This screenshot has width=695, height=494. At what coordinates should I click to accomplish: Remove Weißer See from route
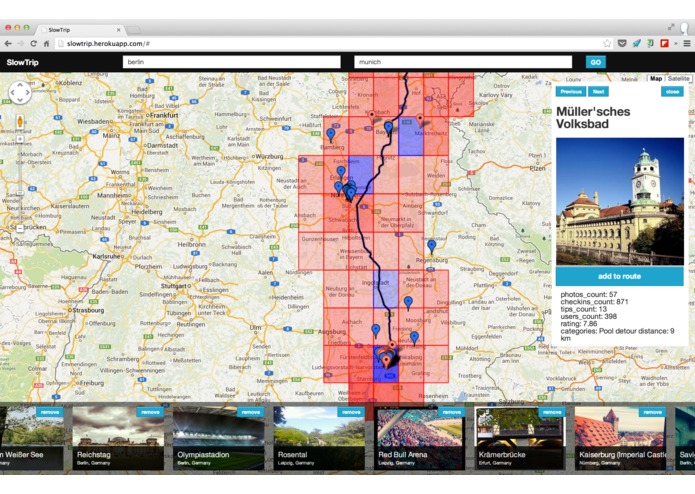(x=50, y=412)
